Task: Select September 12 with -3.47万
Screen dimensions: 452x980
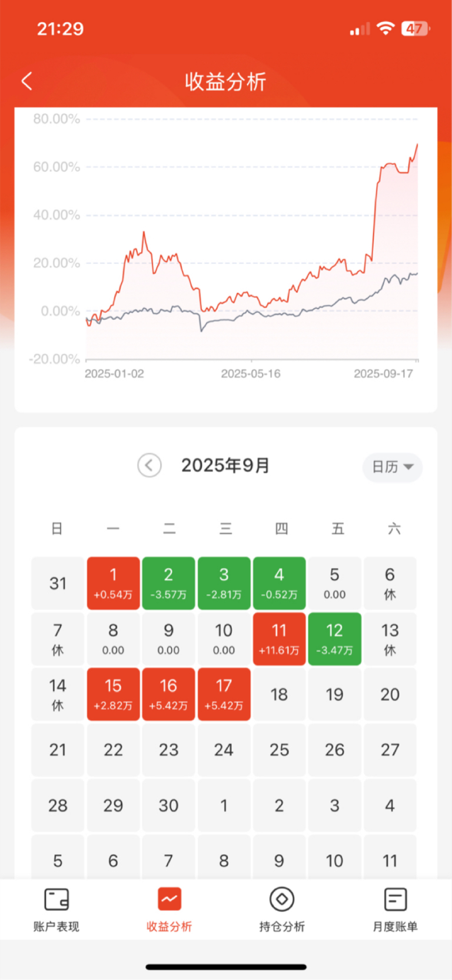Action: point(335,639)
